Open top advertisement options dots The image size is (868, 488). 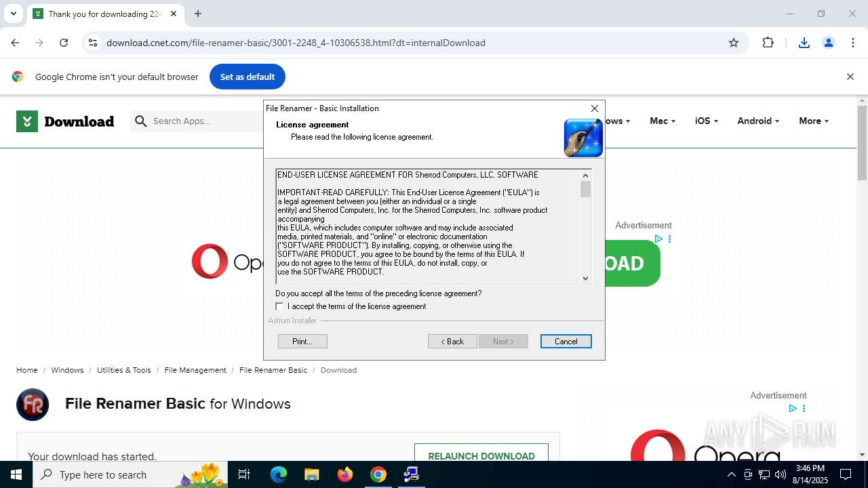[669, 239]
